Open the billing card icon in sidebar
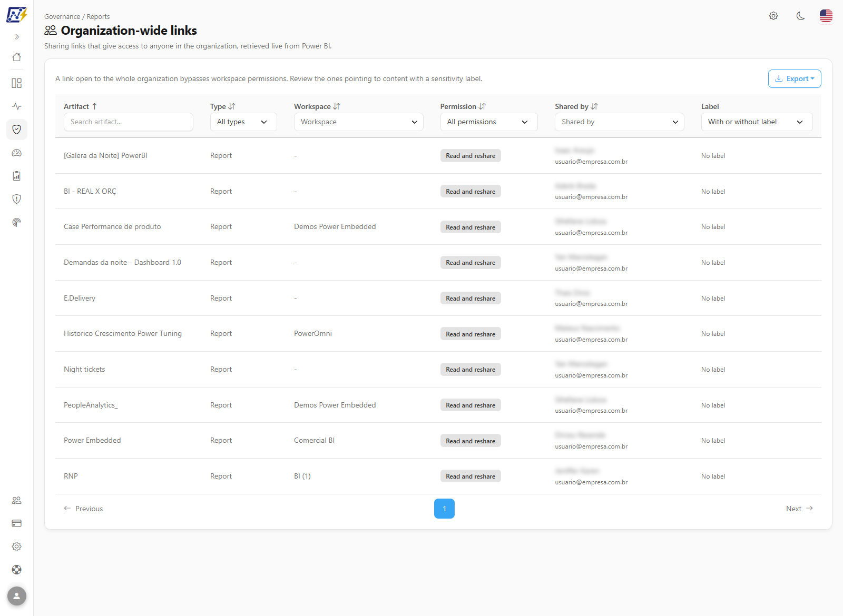Image resolution: width=843 pixels, height=616 pixels. pos(17,523)
